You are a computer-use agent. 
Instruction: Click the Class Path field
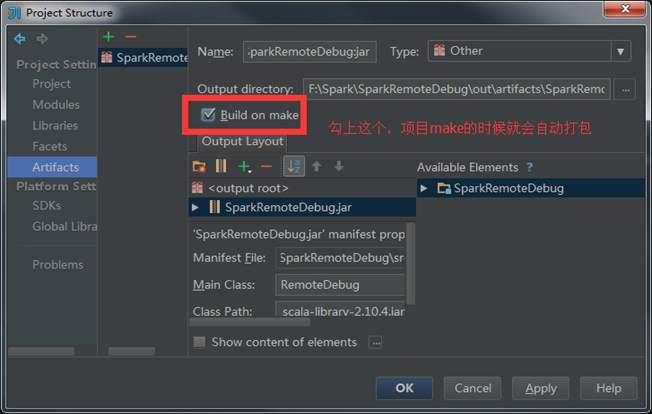coord(340,310)
